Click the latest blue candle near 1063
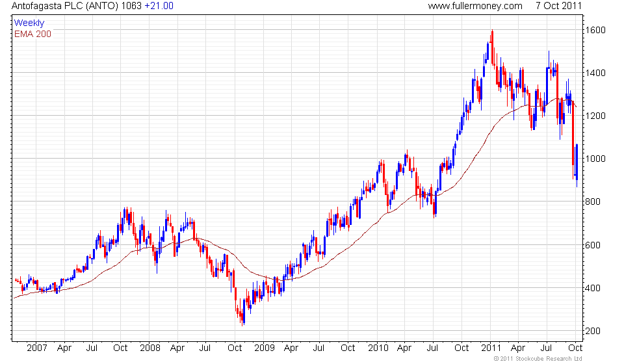Screen dimensions: 637x364 click(x=577, y=164)
